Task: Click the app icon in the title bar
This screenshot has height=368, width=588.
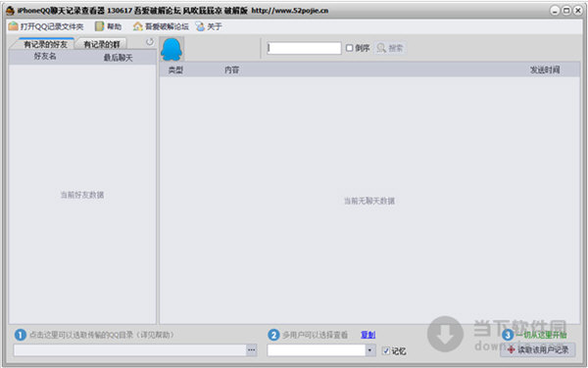Action: tap(10, 11)
